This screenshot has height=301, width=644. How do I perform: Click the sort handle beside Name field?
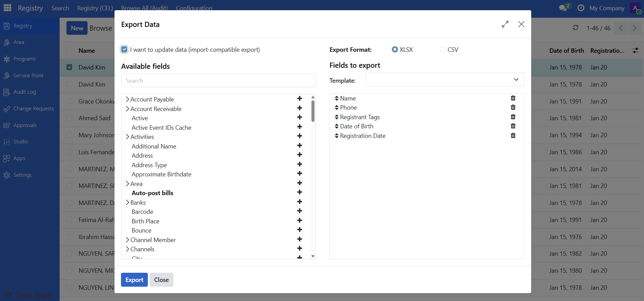337,98
